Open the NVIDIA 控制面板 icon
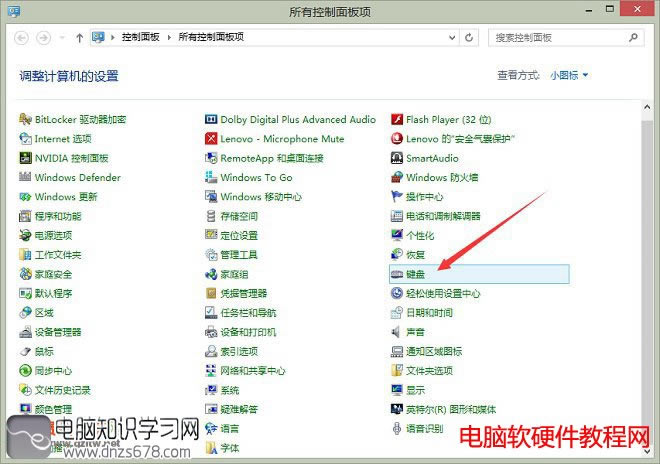660x464 pixels. tap(25, 158)
